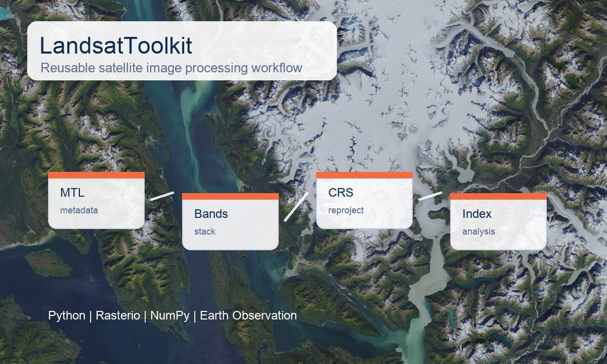607x364 pixels.
Task: Expand the reproject label under CRS
Action: (345, 210)
